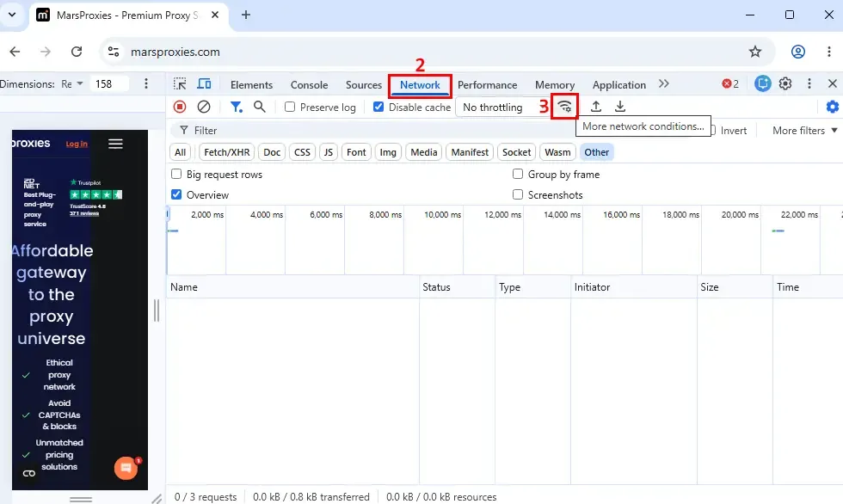Close the DevTools panel
Viewport: 843px width, 504px height.
point(833,83)
